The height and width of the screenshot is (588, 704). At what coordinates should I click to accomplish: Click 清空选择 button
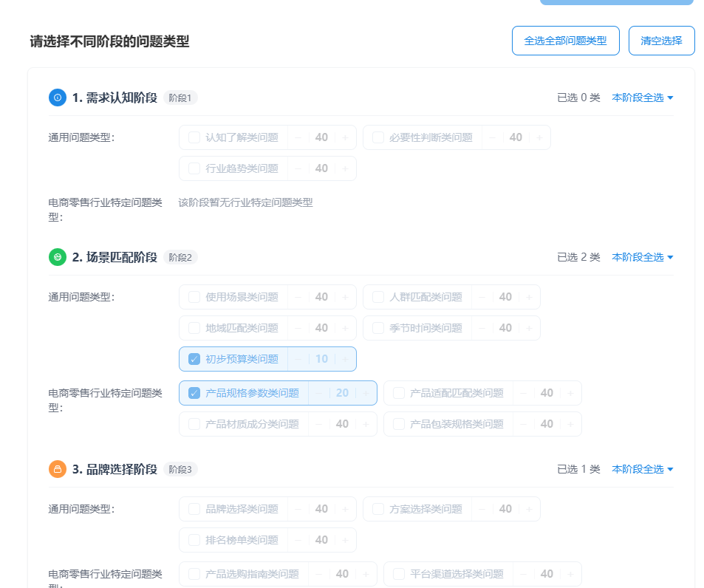click(x=661, y=41)
